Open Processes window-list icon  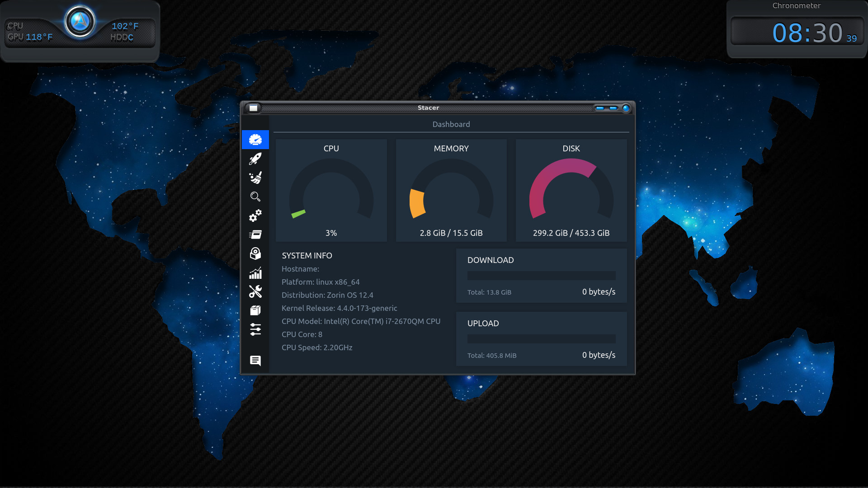click(x=255, y=235)
